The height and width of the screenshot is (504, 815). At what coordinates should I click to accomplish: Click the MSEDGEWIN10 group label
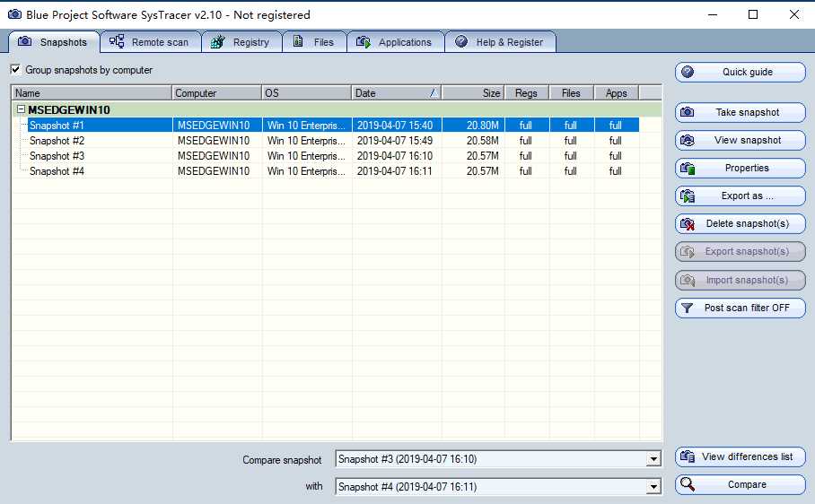coord(68,109)
